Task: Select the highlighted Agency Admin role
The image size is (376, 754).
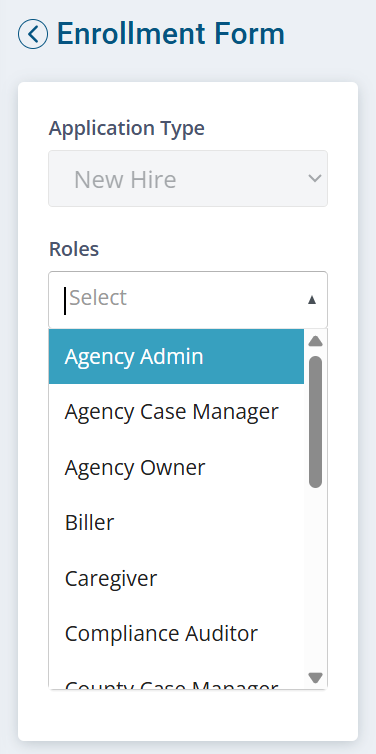Action: coord(176,356)
